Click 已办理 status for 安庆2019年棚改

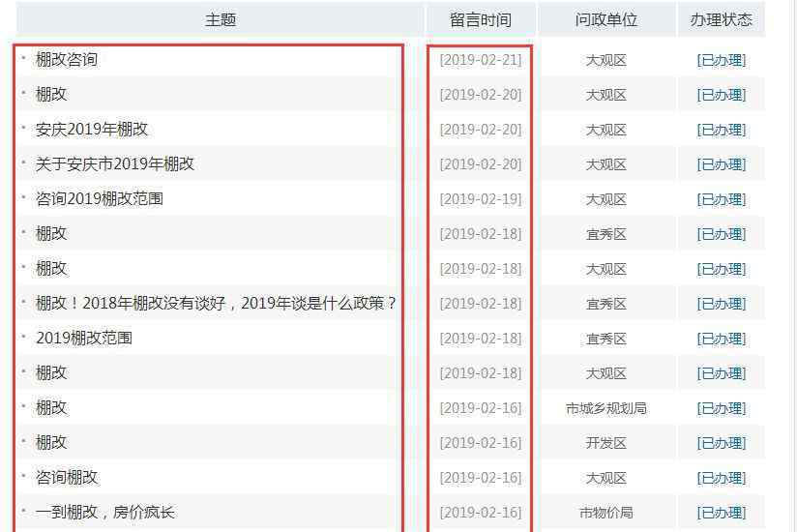click(x=722, y=130)
